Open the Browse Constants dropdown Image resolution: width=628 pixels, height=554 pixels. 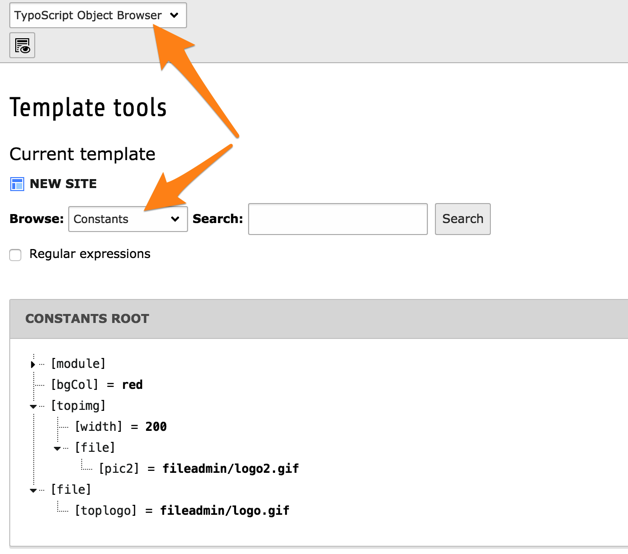[x=128, y=219]
